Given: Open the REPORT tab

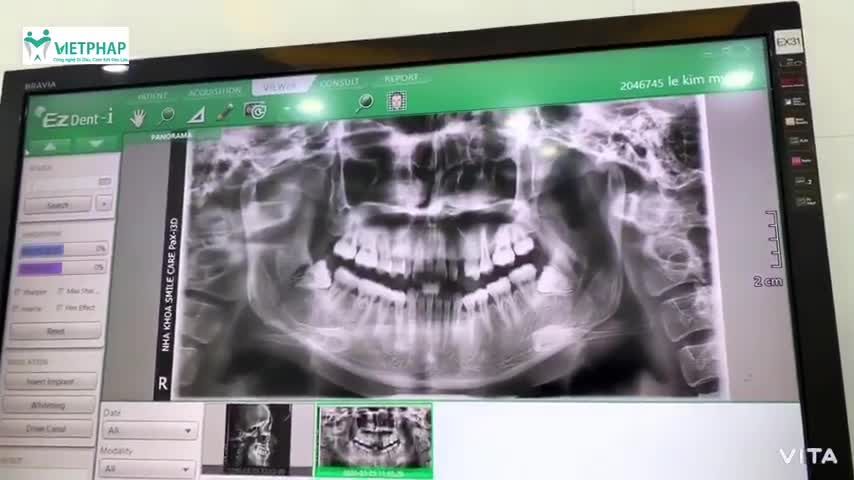Looking at the screenshot, I should point(401,78).
